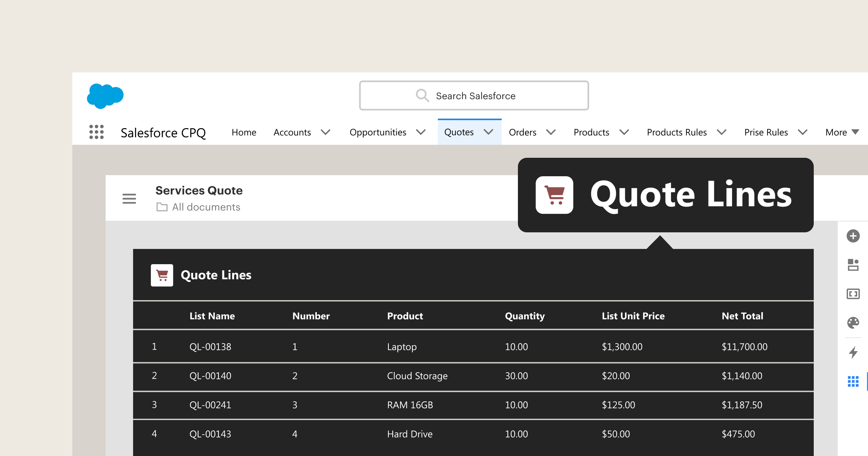Click the Quantity column header
Screen dimensions: 868x456
pyautogui.click(x=525, y=316)
